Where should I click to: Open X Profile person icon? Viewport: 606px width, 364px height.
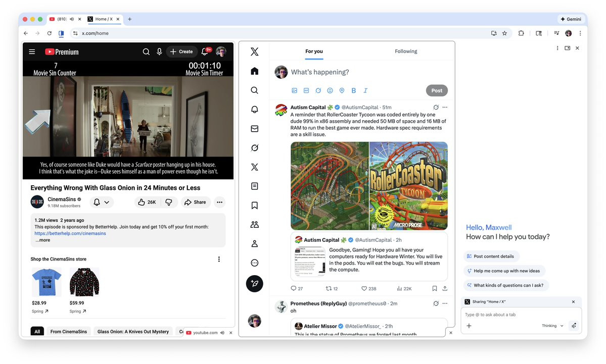pos(254,244)
